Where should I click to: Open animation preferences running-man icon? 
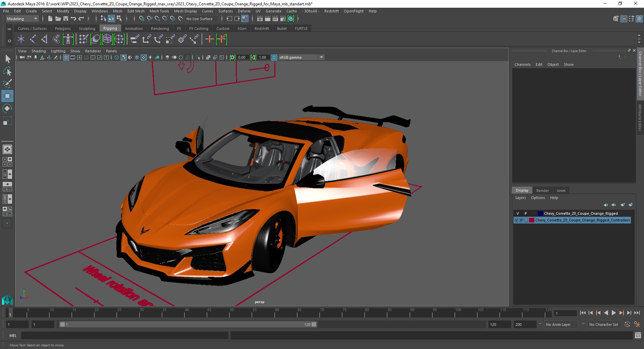click(x=637, y=325)
